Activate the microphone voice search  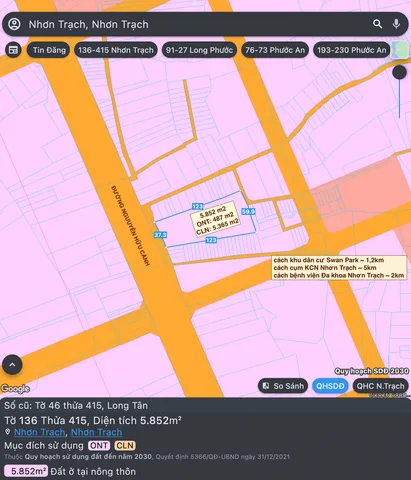click(x=396, y=24)
